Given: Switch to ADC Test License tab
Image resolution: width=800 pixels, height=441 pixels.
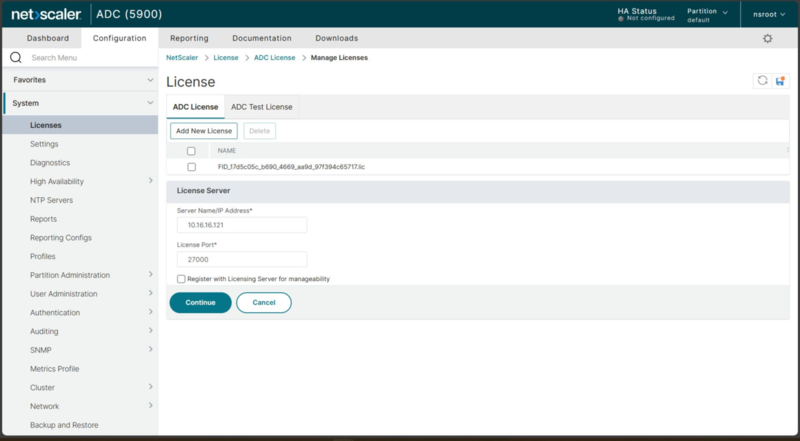Looking at the screenshot, I should pyautogui.click(x=262, y=107).
